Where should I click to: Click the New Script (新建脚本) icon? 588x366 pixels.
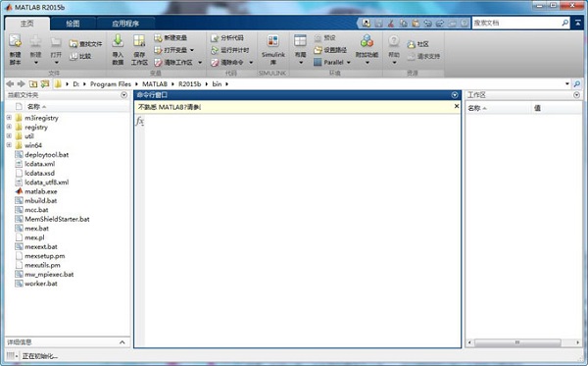coord(16,40)
